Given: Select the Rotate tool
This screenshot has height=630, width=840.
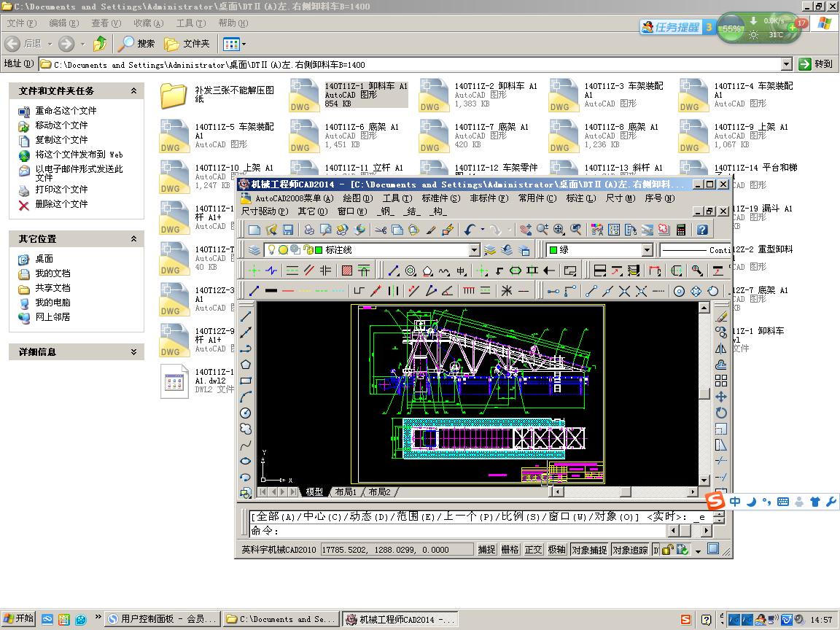Looking at the screenshot, I should pyautogui.click(x=721, y=413).
